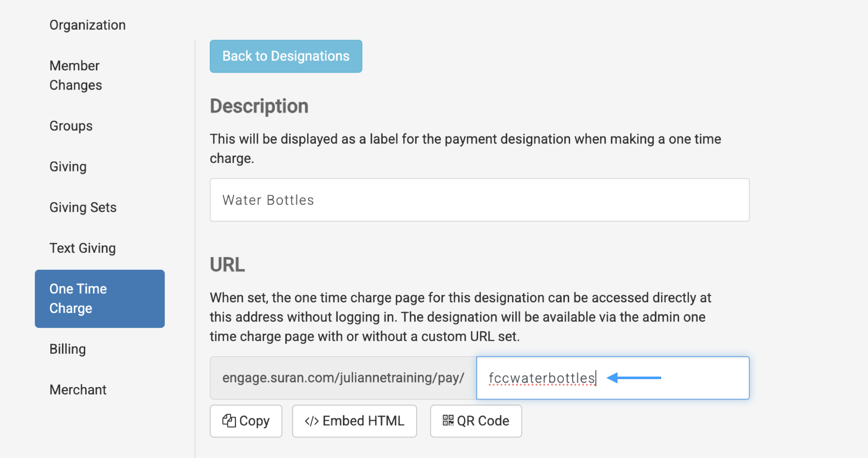Click the QR code icon
Screen dimensions: 868x458
click(448, 421)
